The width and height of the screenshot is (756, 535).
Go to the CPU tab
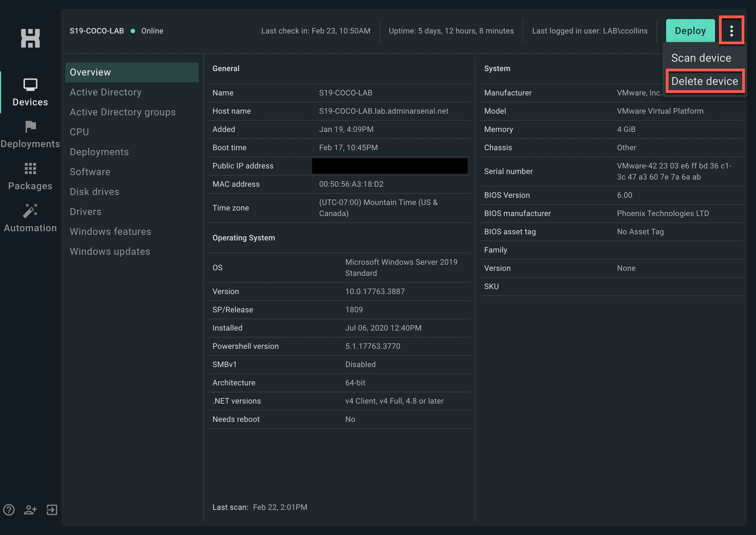pyautogui.click(x=79, y=132)
